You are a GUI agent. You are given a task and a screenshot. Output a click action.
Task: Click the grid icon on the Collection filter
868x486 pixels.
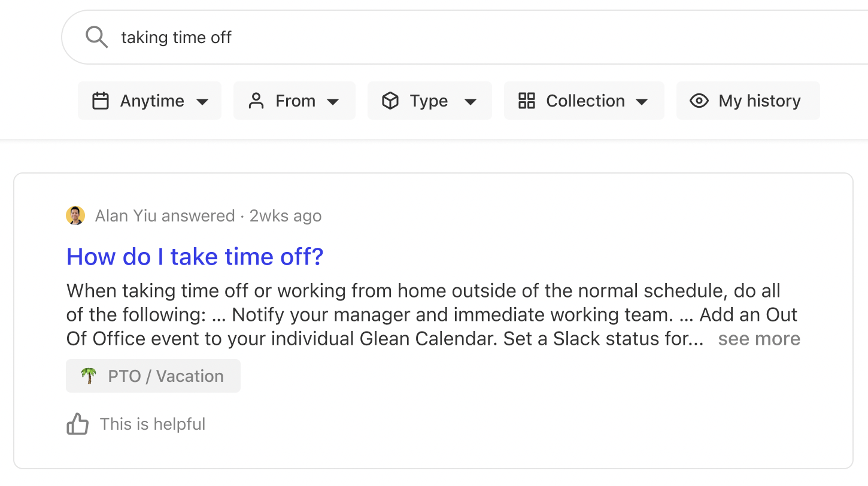tap(527, 101)
